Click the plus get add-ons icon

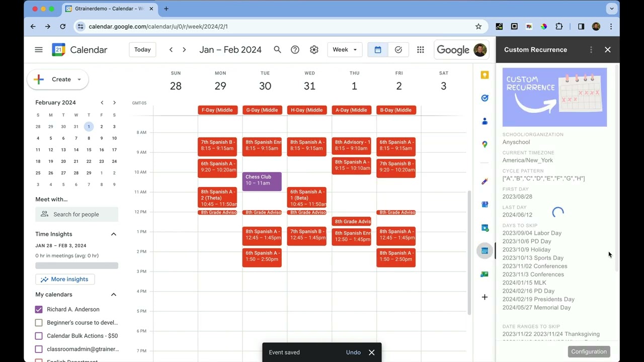pos(485,297)
